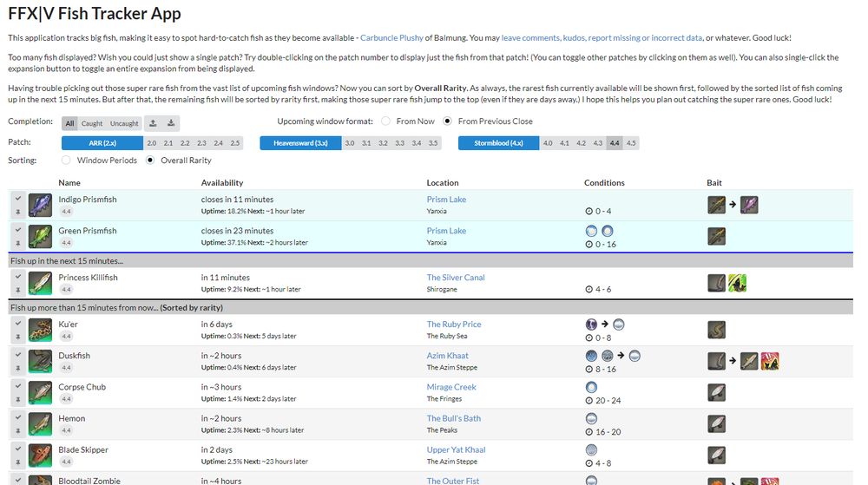
Task: Click the Availability column header
Action: coord(222,182)
